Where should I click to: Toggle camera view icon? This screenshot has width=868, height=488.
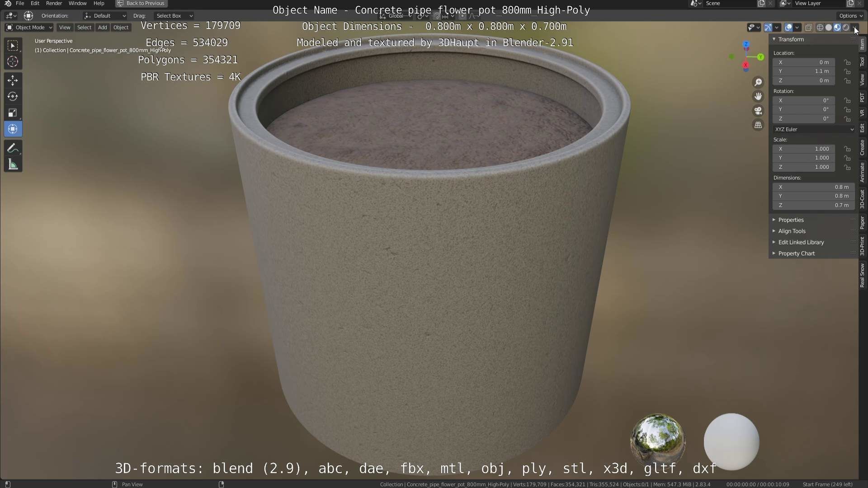point(758,111)
